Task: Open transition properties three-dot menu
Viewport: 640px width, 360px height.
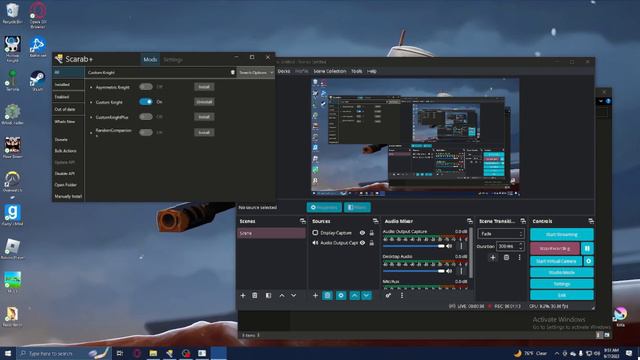Action: click(x=519, y=258)
